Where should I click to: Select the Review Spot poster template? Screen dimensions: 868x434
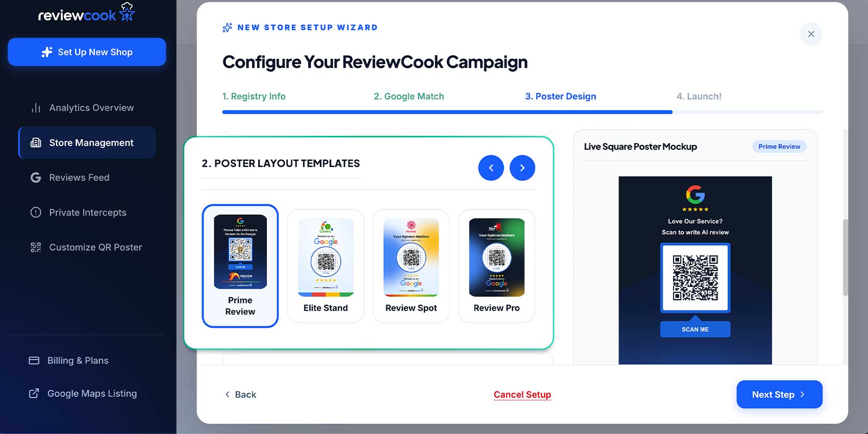pyautogui.click(x=411, y=266)
